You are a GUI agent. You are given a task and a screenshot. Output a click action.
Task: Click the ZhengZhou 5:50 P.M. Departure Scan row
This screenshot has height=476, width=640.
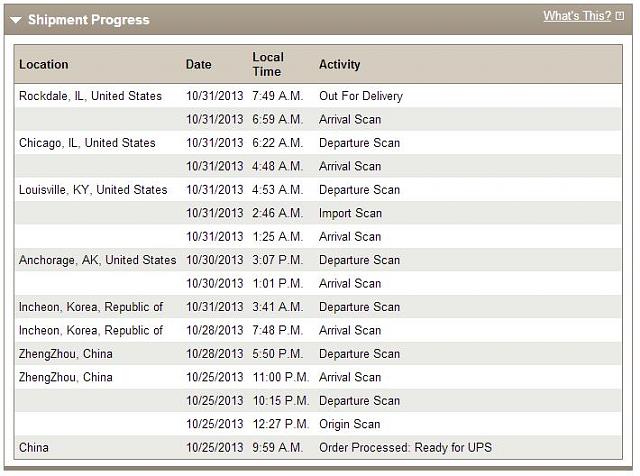(318, 354)
